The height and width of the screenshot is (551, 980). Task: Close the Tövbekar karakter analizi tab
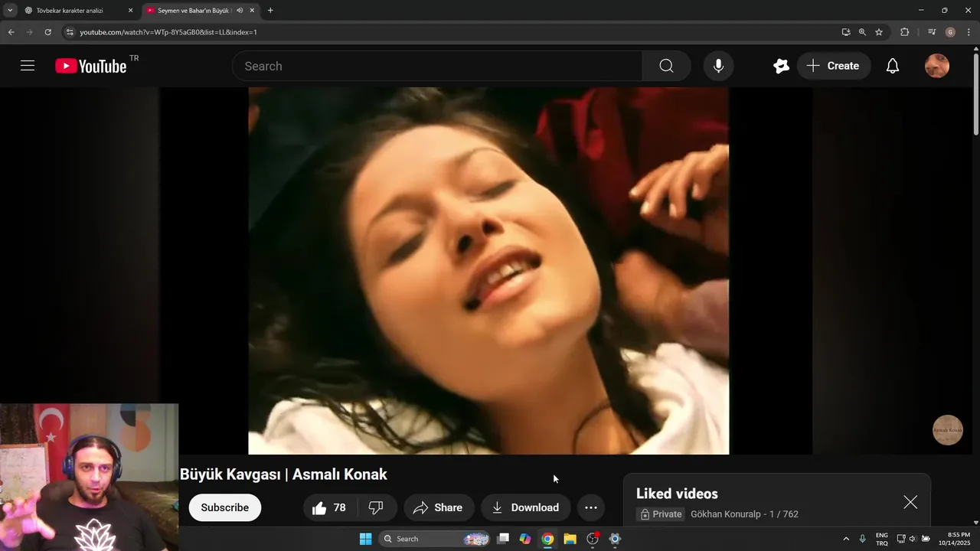click(130, 11)
